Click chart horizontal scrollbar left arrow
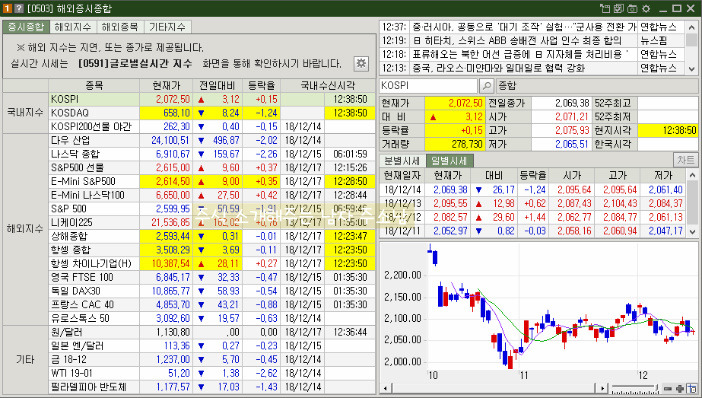Viewport: 702px width, 398px height. tap(385, 388)
